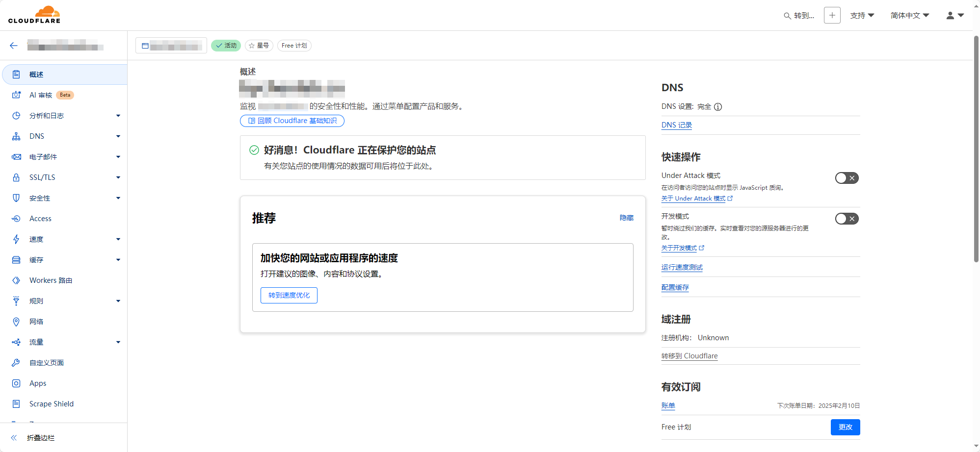Expand the 流量 submenu arrow
980x452 pixels.
click(x=118, y=342)
